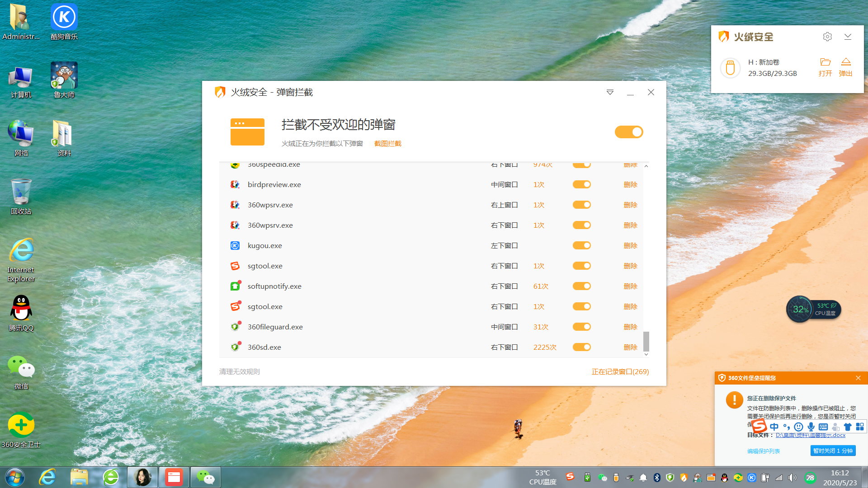Open the H: drive via 打开 icon
The height and width of the screenshot is (488, 868).
coord(826,67)
